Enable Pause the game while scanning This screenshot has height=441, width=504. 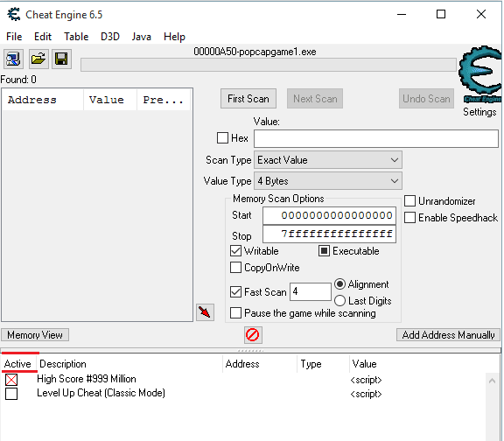(235, 313)
